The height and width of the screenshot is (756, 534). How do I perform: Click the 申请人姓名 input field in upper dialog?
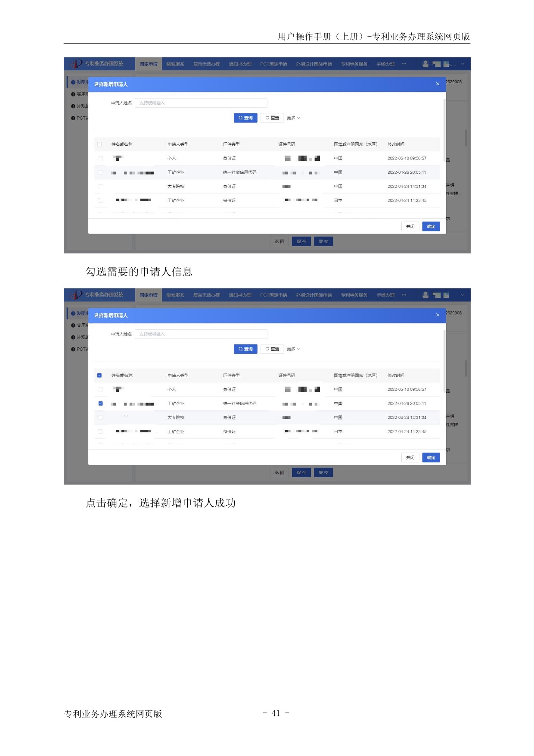[x=201, y=103]
